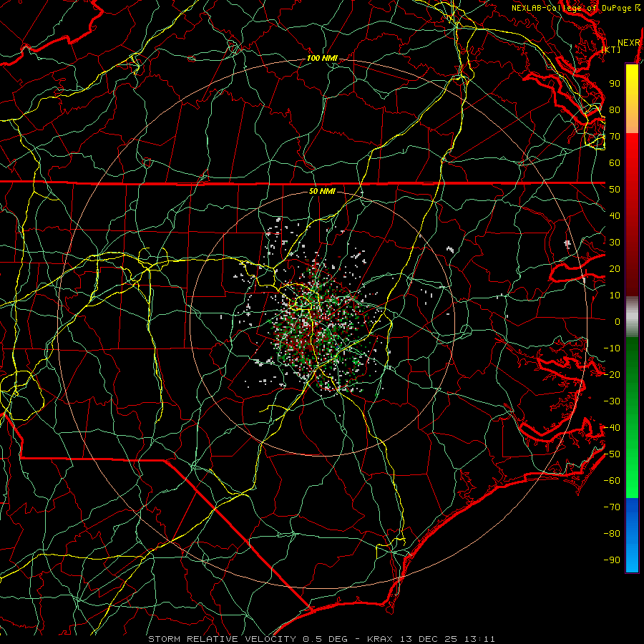The width and height of the screenshot is (644, 644).
Task: Click the 70 value on velocity scale
Action: 615,137
